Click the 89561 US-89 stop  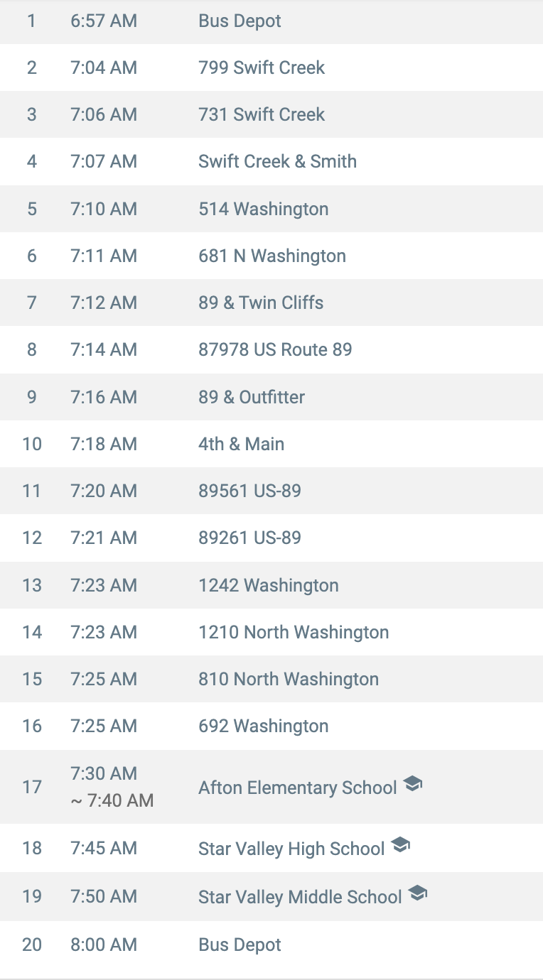(249, 491)
